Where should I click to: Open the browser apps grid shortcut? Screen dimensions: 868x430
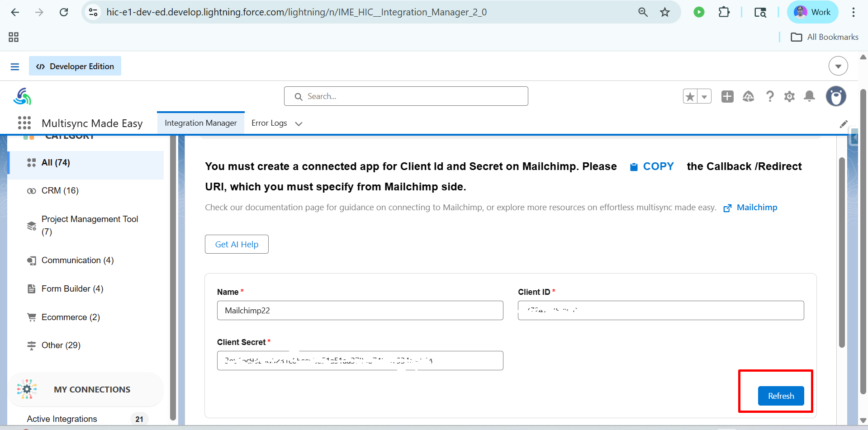pos(14,37)
